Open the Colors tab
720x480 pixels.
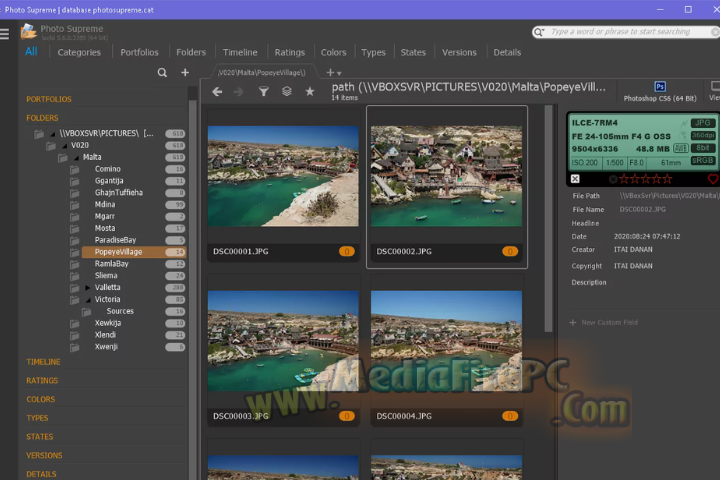pos(333,52)
